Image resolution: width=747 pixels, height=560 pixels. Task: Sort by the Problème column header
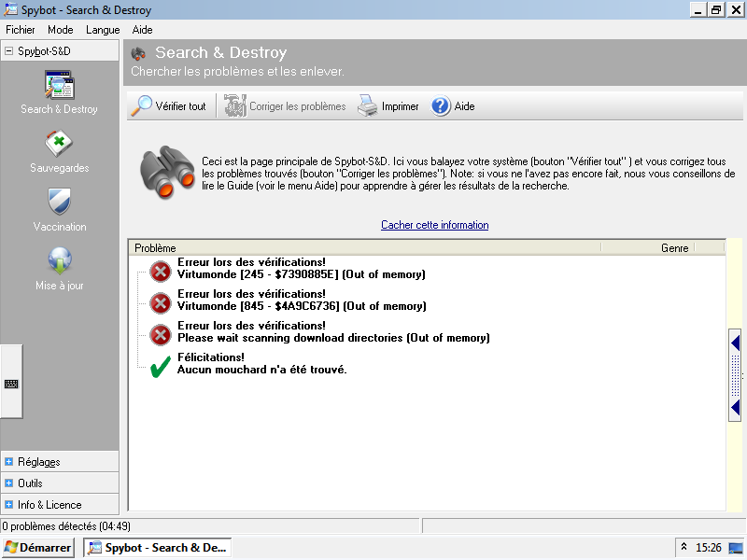point(365,247)
